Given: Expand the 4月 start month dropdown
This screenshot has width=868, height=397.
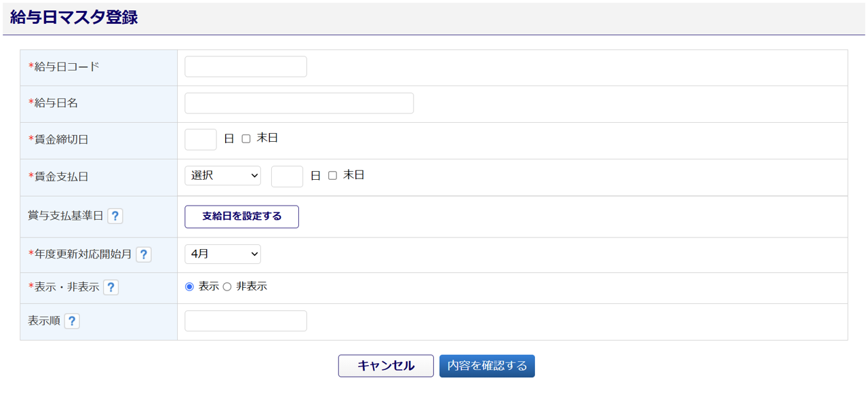Looking at the screenshot, I should 222,254.
